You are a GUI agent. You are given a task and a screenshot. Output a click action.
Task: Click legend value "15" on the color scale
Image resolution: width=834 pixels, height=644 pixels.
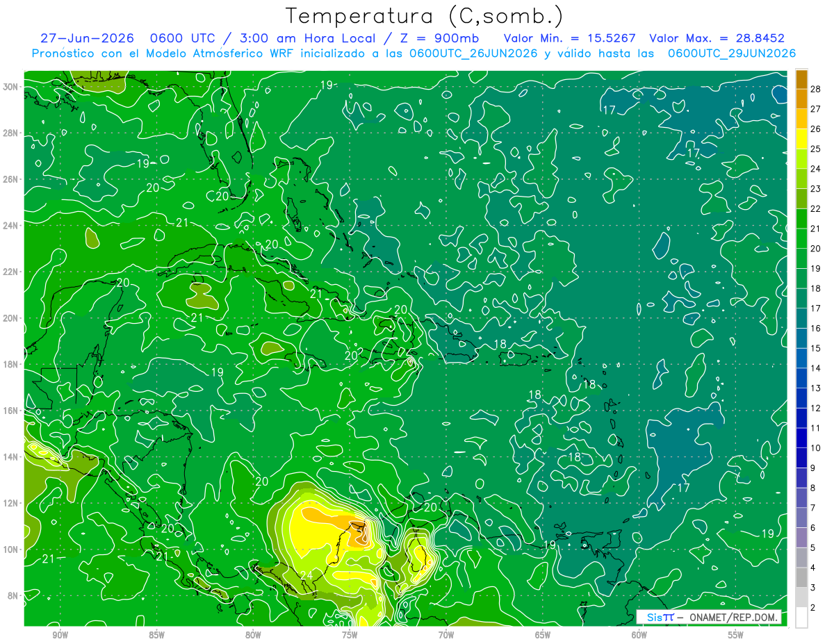tap(815, 348)
